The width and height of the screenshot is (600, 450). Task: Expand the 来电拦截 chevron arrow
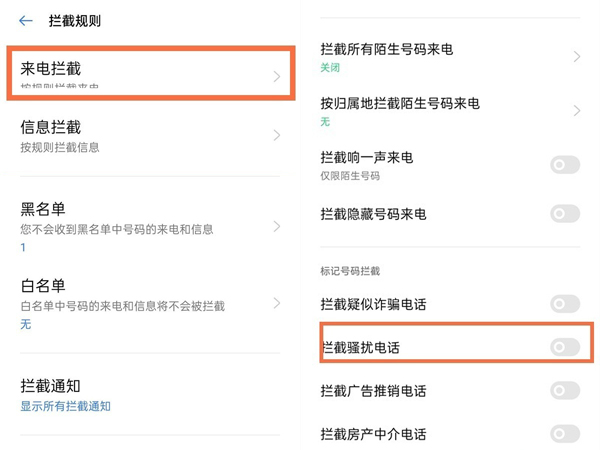(x=277, y=76)
